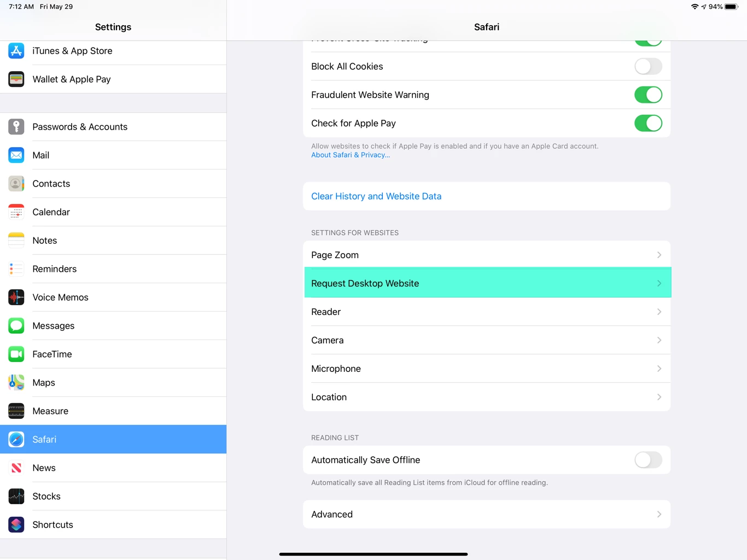Tap the Contacts icon

pos(16,184)
